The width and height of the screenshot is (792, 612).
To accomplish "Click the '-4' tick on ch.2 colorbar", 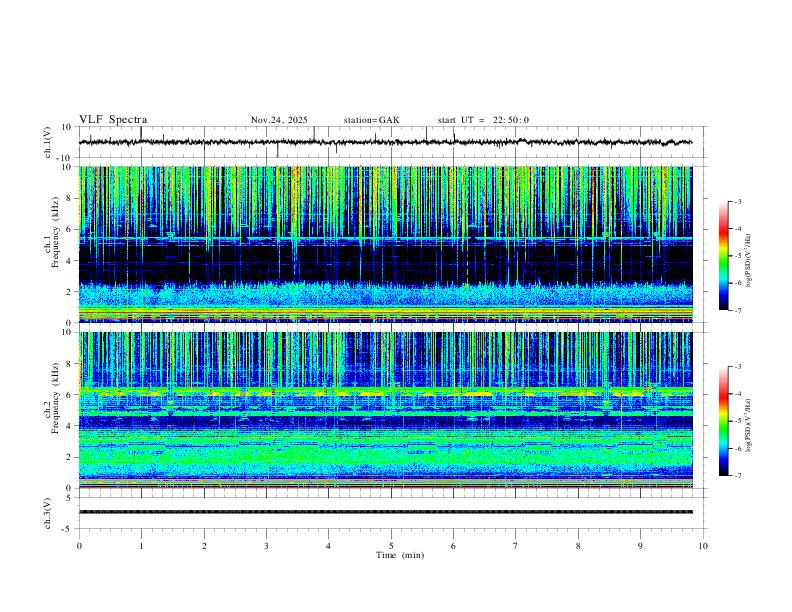I will [738, 394].
